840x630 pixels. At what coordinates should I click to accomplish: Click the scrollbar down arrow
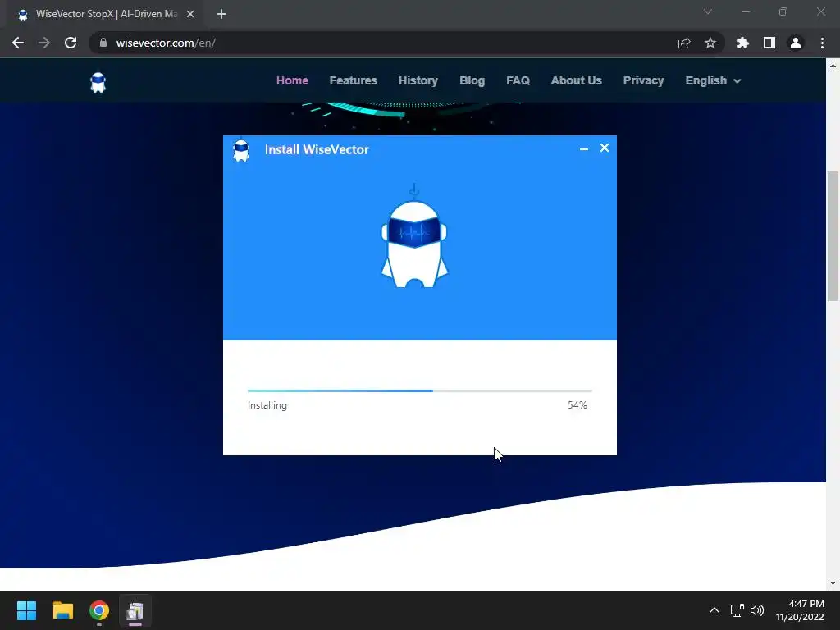point(833,583)
